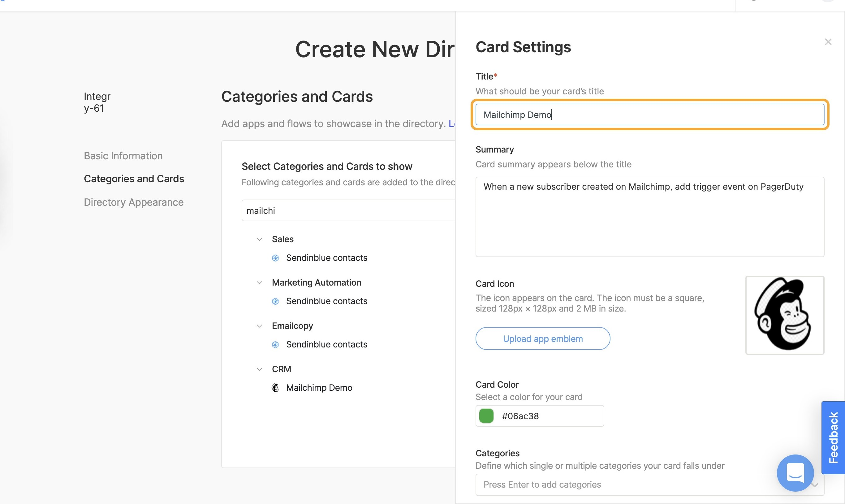Click the search box containing mailchi
845x504 pixels.
tap(348, 211)
